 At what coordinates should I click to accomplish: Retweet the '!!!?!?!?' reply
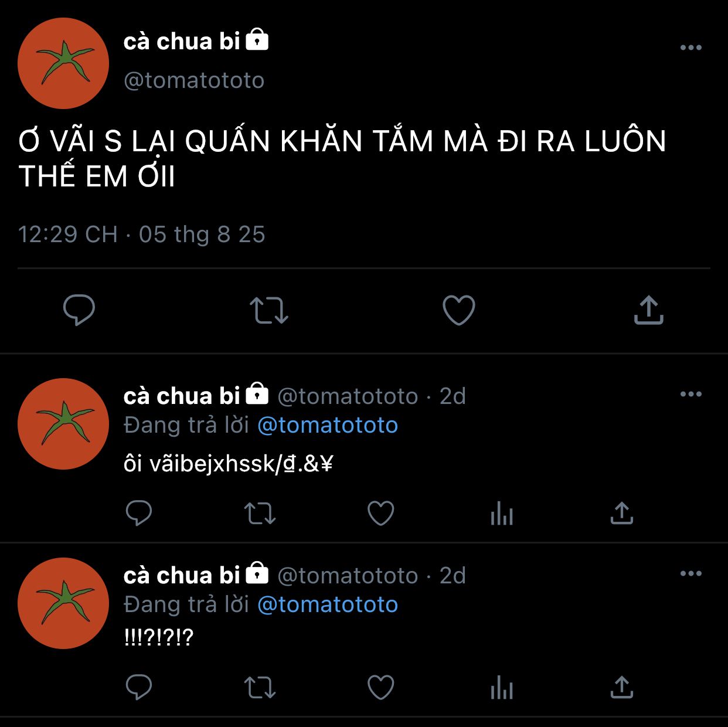click(260, 688)
